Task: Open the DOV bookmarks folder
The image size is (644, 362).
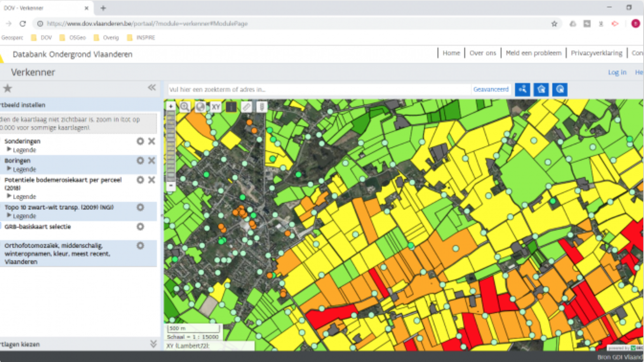Action: click(x=41, y=38)
